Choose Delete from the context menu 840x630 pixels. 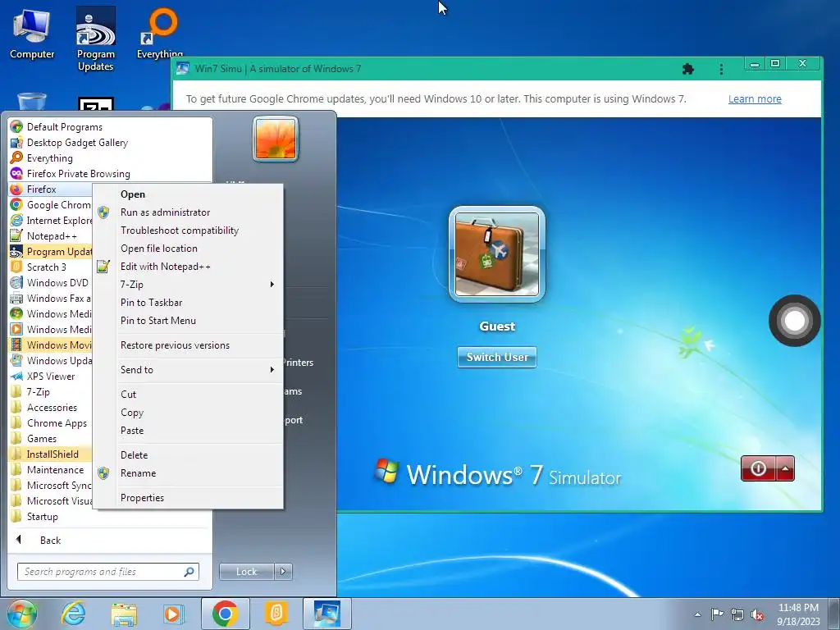pyautogui.click(x=189, y=454)
